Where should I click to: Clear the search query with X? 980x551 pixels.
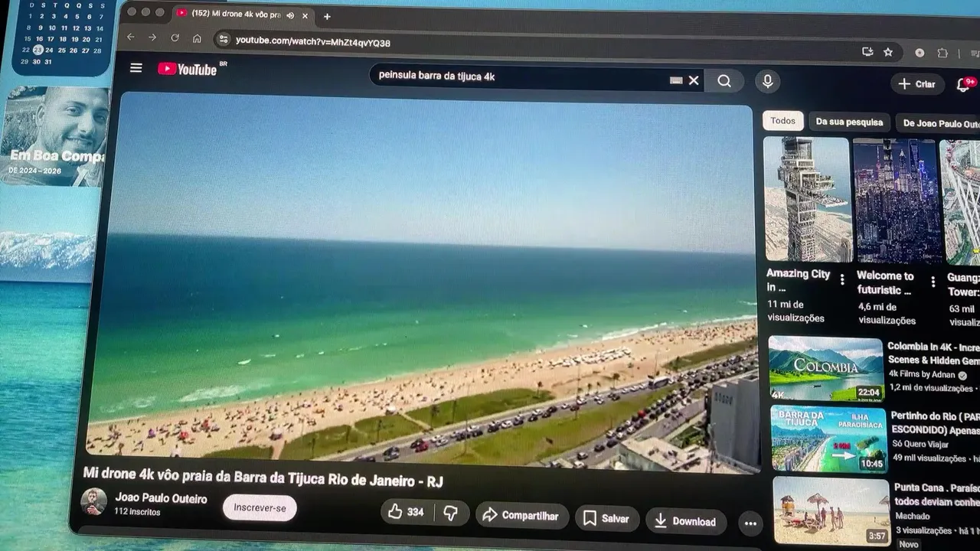coord(694,80)
